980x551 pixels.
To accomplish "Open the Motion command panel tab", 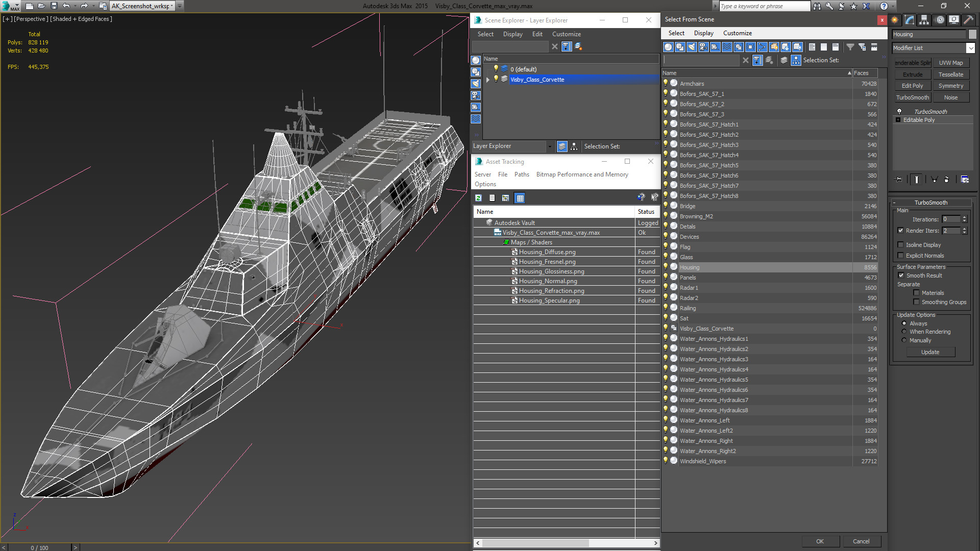I will click(x=939, y=20).
